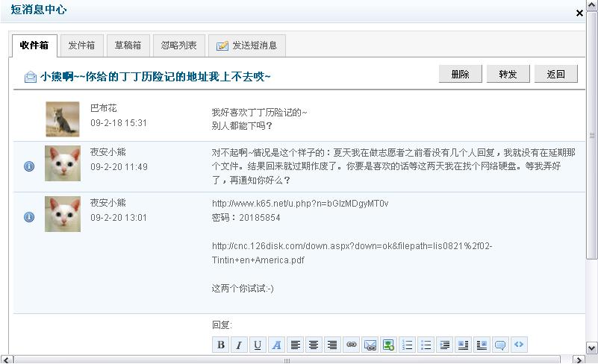Align reply text to center
The height and width of the screenshot is (364, 598).
pos(314,345)
